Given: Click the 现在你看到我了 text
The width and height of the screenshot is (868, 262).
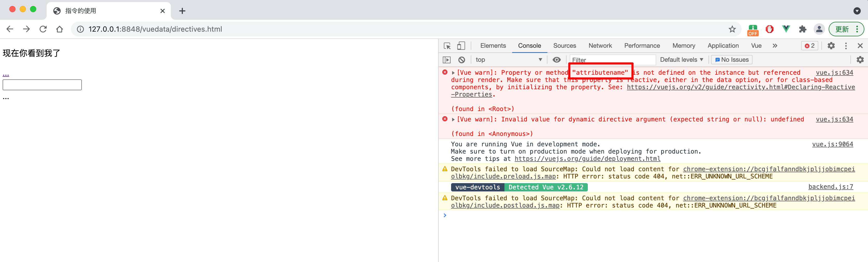Looking at the screenshot, I should pos(31,53).
